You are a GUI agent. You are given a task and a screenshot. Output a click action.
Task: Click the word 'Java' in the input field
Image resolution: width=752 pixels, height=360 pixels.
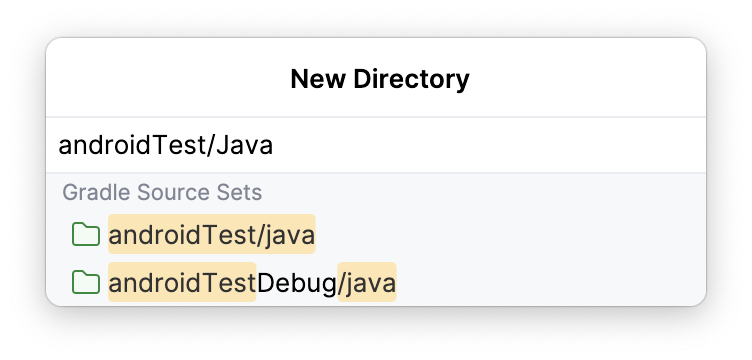[x=245, y=145]
